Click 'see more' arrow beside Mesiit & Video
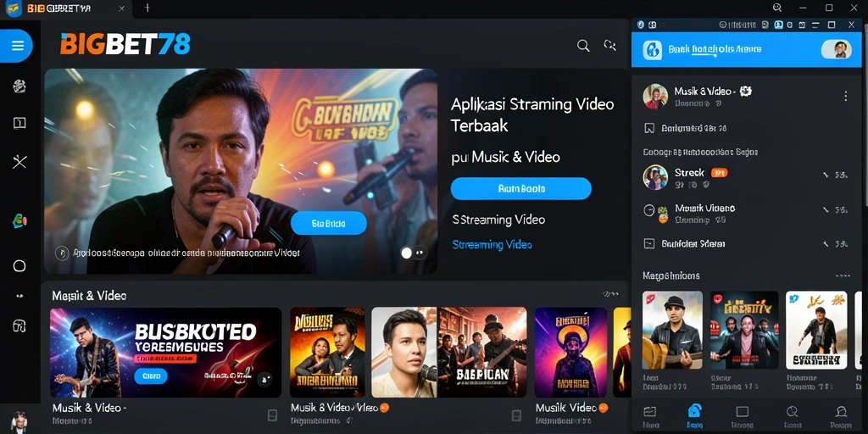The image size is (868, 434). 610,294
